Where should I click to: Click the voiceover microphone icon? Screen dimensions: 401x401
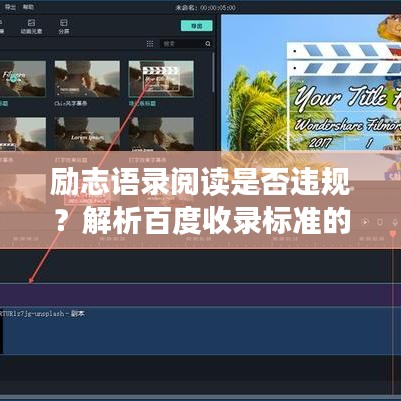click(x=395, y=222)
